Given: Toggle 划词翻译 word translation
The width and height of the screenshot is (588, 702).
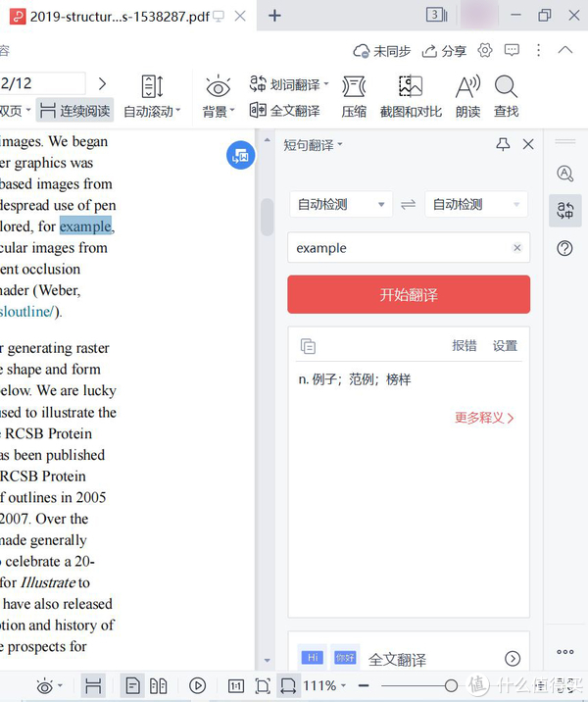Looking at the screenshot, I should 289,84.
